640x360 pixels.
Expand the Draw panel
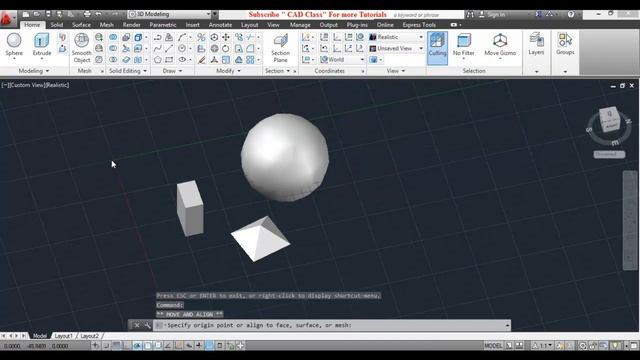tap(172, 71)
